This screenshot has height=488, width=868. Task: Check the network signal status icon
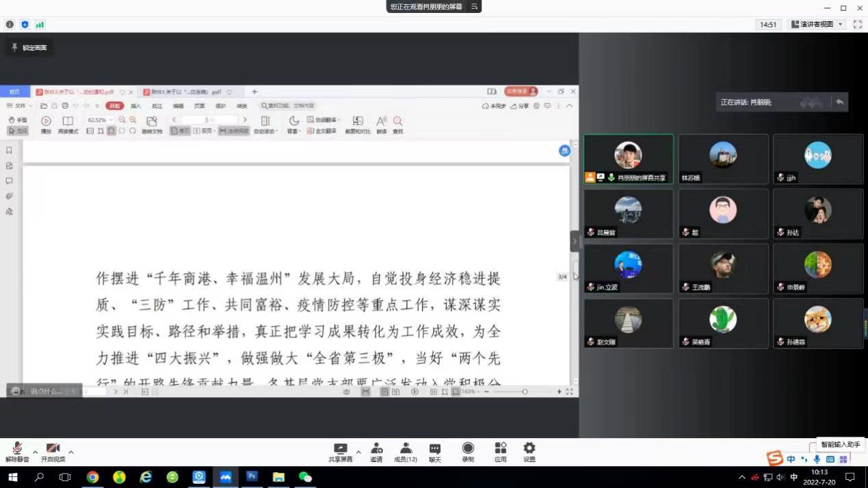click(40, 25)
